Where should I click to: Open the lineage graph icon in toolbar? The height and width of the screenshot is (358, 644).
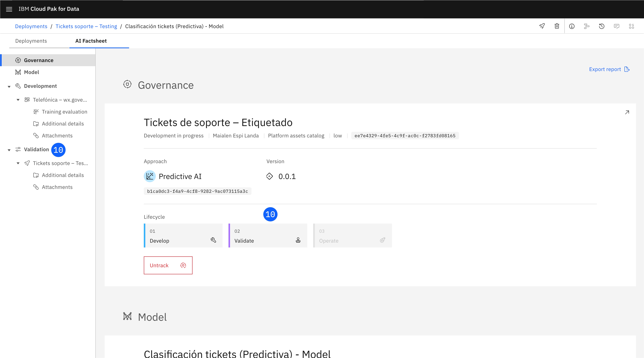coord(586,26)
